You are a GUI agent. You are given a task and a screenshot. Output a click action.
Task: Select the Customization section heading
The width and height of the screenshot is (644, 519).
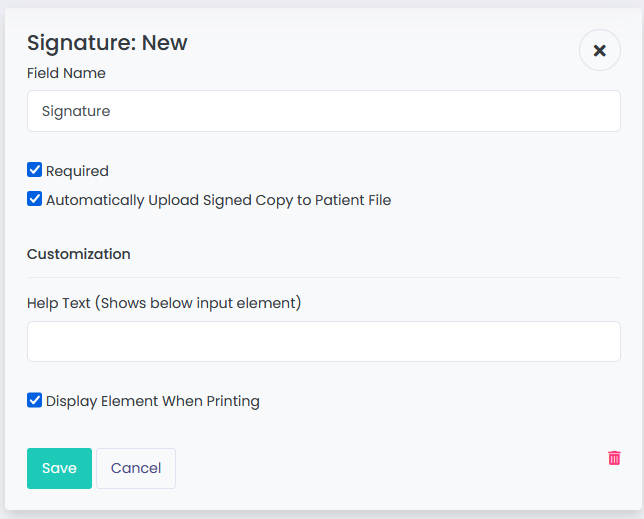point(79,254)
